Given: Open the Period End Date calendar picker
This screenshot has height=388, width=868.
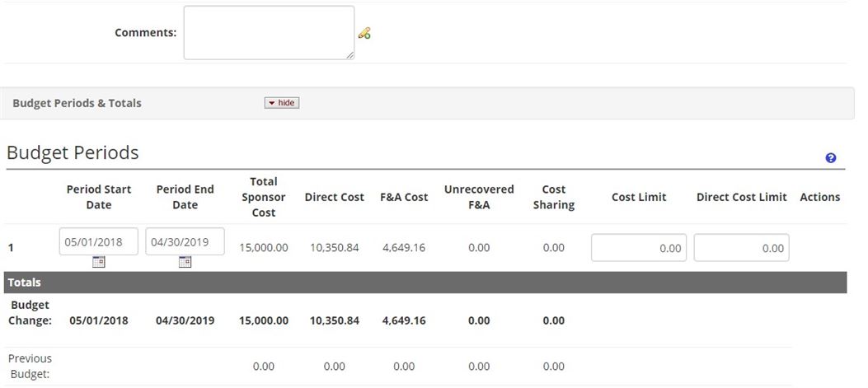Looking at the screenshot, I should point(185,262).
